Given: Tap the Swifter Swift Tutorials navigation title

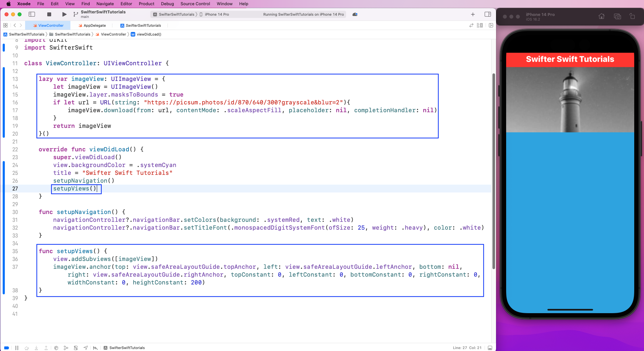Looking at the screenshot, I should (x=570, y=59).
